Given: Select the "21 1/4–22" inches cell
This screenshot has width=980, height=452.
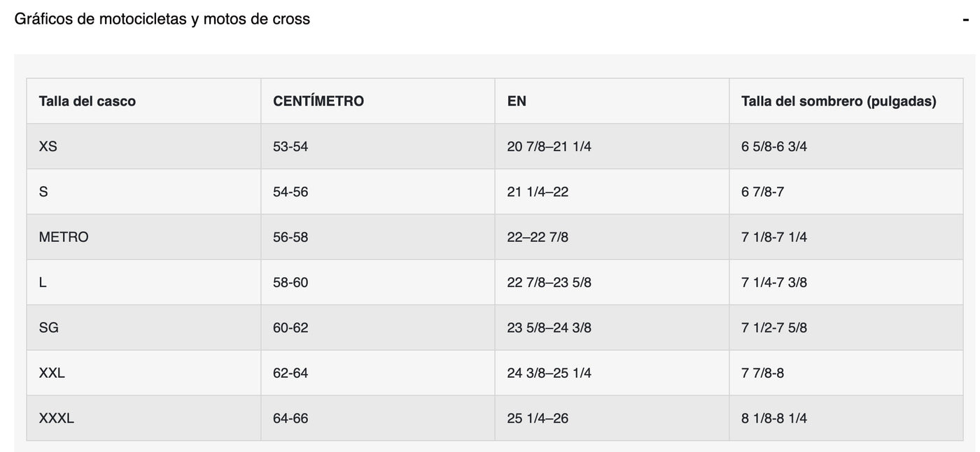Looking at the screenshot, I should click(538, 192).
